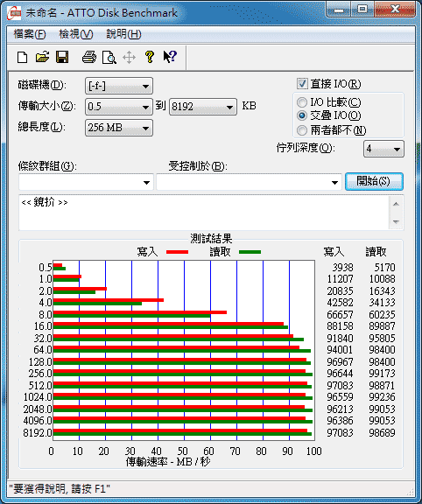Viewport: 422px width, 504px height.
Task: Select the 兩者都不 radio button
Action: tap(302, 130)
